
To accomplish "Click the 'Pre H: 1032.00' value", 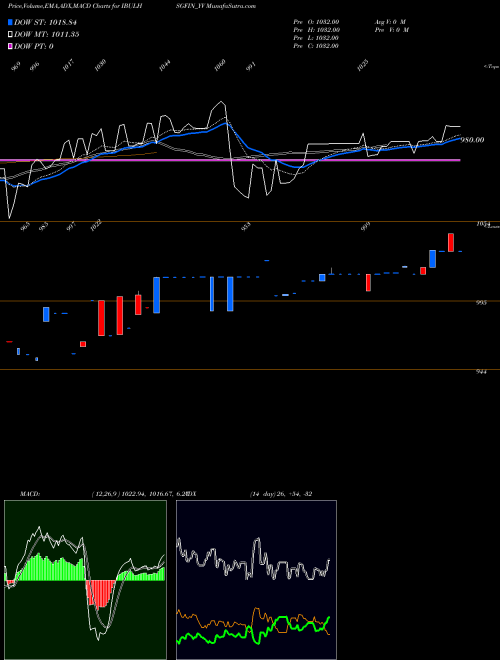I will tap(316, 30).
